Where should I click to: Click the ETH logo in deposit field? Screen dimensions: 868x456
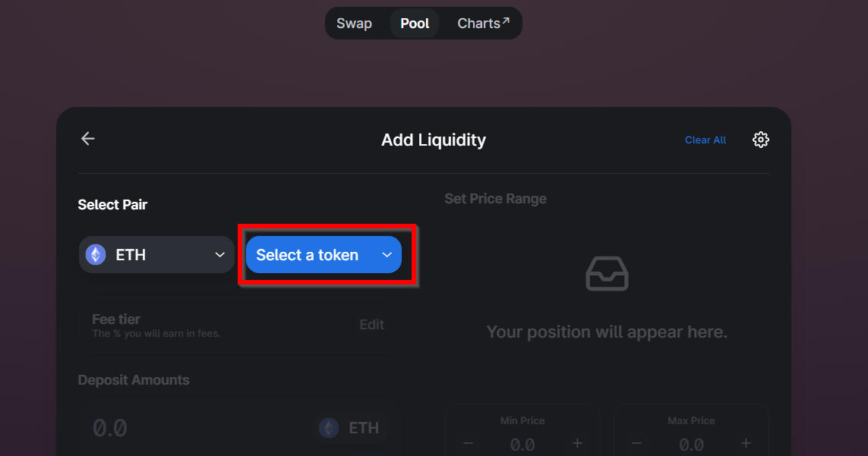point(329,428)
